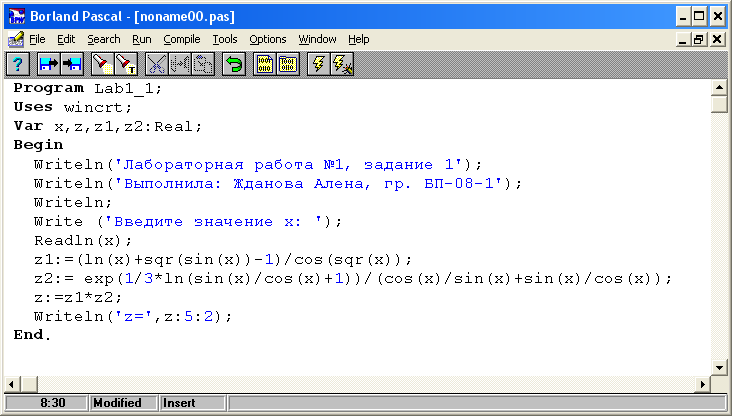
Task: Click the horizontal scrollbar left arrow
Action: (x=12, y=384)
